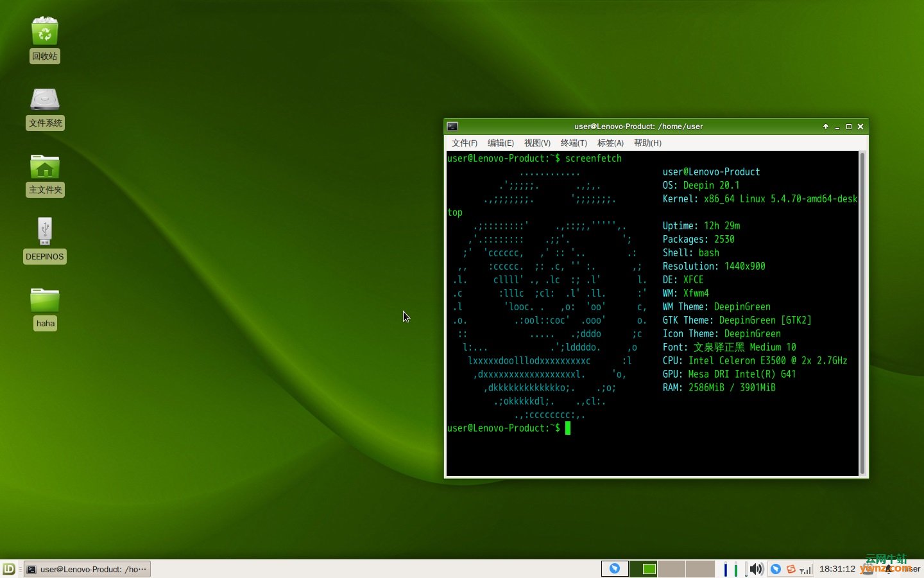Click the network signal tray icon
924x578 pixels.
(805, 569)
